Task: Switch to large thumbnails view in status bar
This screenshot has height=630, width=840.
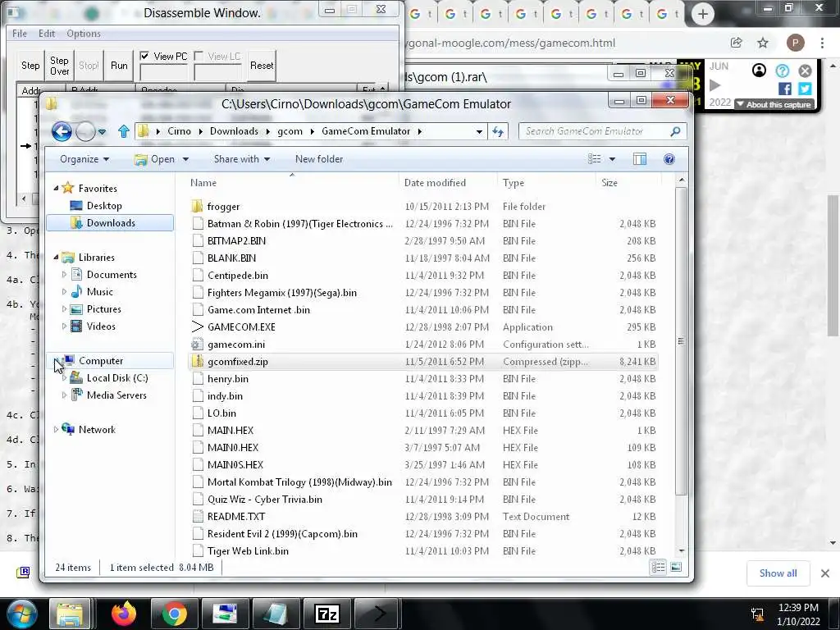Action: point(676,568)
